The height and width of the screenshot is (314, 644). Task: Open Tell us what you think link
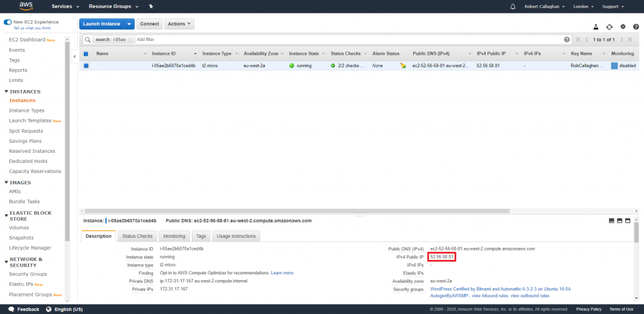[33, 28]
